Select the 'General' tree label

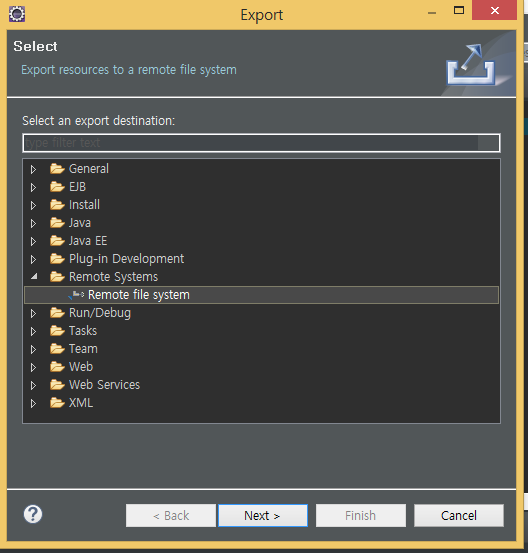tap(89, 169)
